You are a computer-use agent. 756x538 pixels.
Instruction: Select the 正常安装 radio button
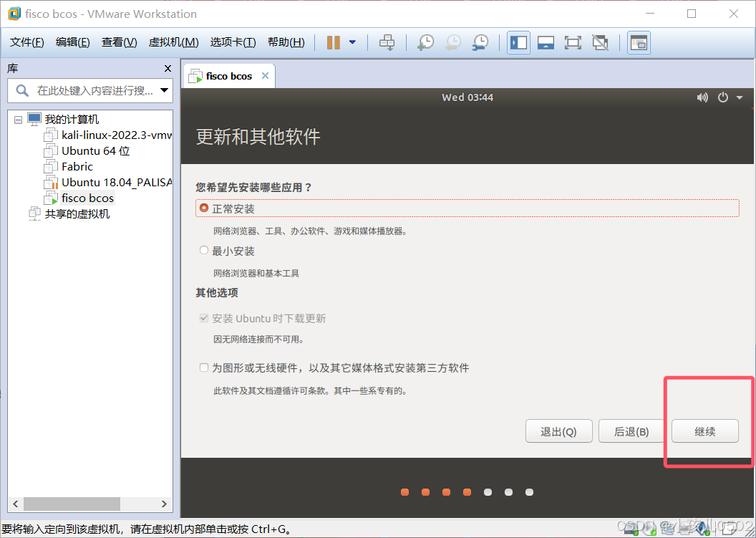click(204, 208)
